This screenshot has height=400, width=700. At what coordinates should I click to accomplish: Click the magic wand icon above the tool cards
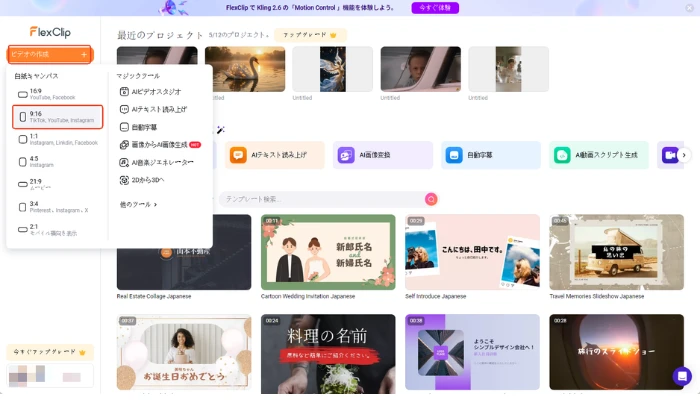(220, 130)
